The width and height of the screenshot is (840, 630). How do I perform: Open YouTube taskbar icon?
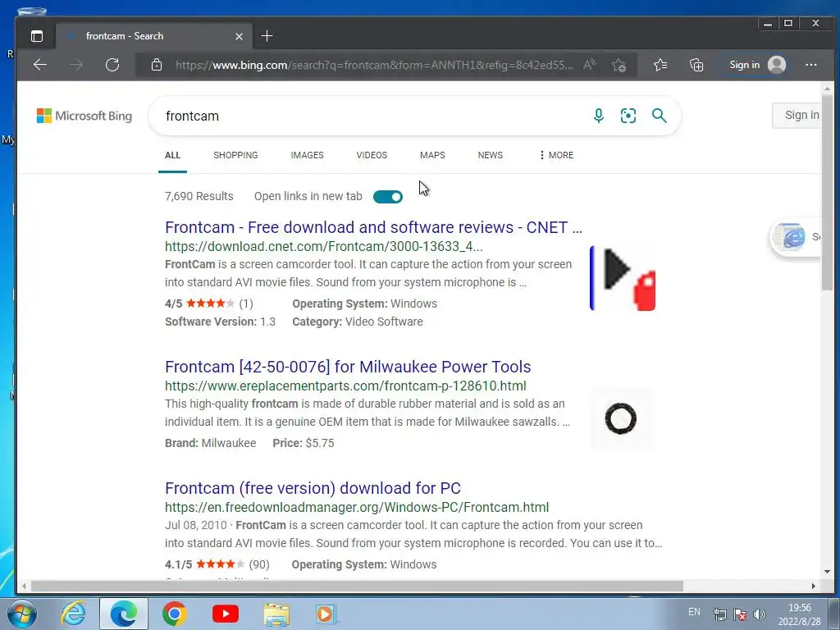[226, 614]
